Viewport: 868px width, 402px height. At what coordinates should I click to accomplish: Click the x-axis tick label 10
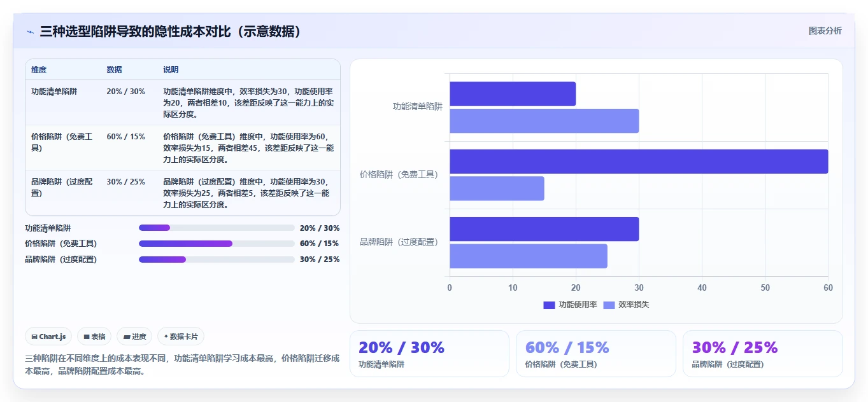click(513, 288)
